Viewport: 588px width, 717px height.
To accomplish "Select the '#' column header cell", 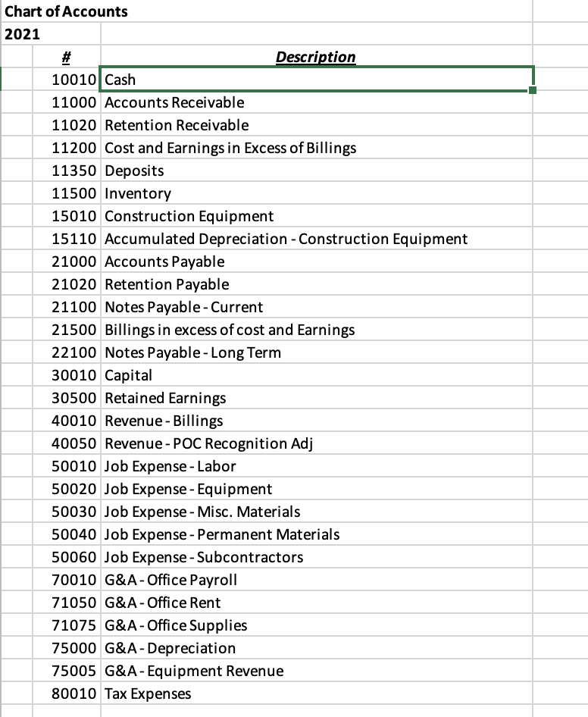I will coord(66,56).
